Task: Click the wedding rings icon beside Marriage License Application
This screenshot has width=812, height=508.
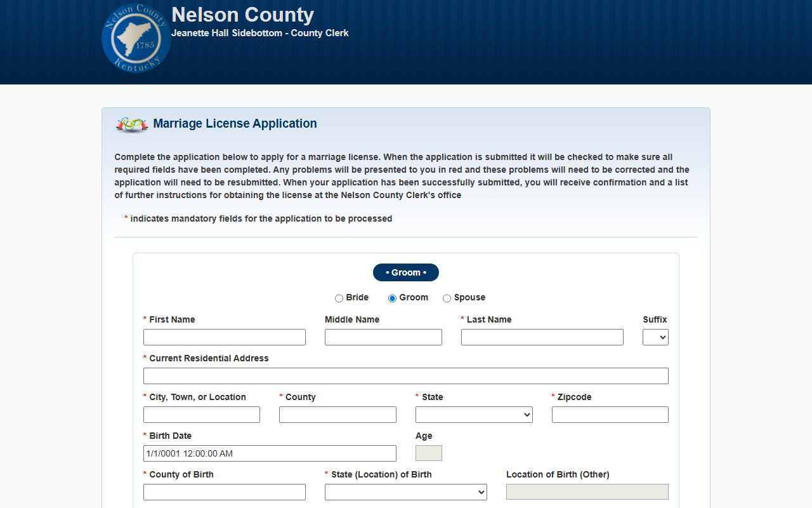Action: 132,124
